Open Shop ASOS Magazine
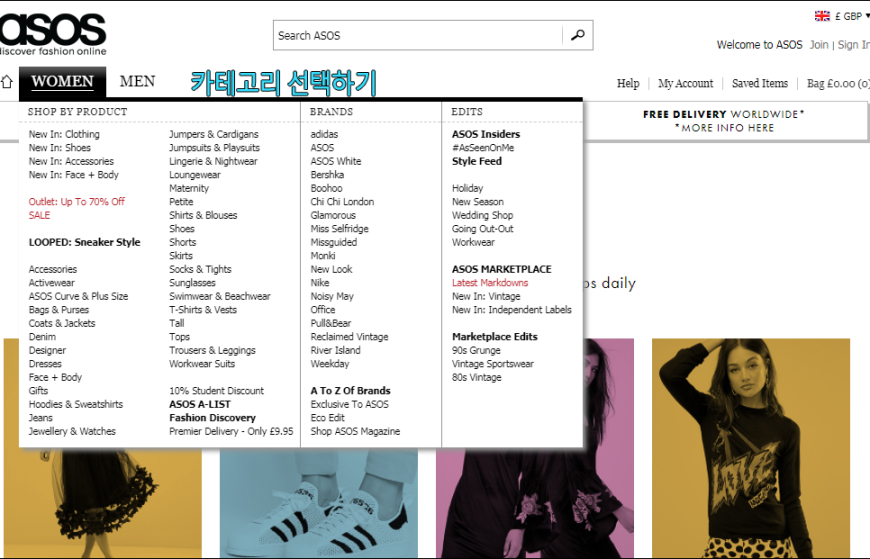This screenshot has width=870, height=559. (x=355, y=431)
